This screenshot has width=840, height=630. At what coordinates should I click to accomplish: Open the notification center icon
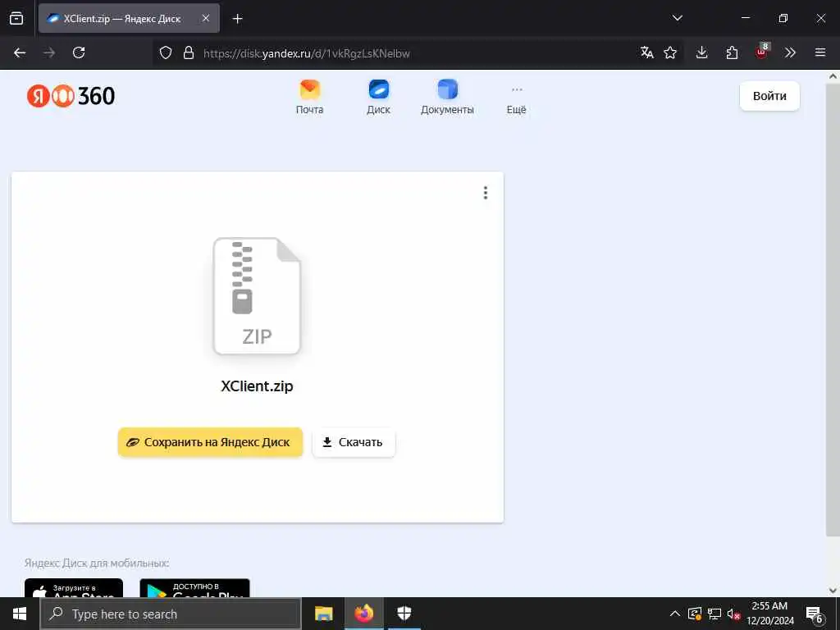click(815, 614)
